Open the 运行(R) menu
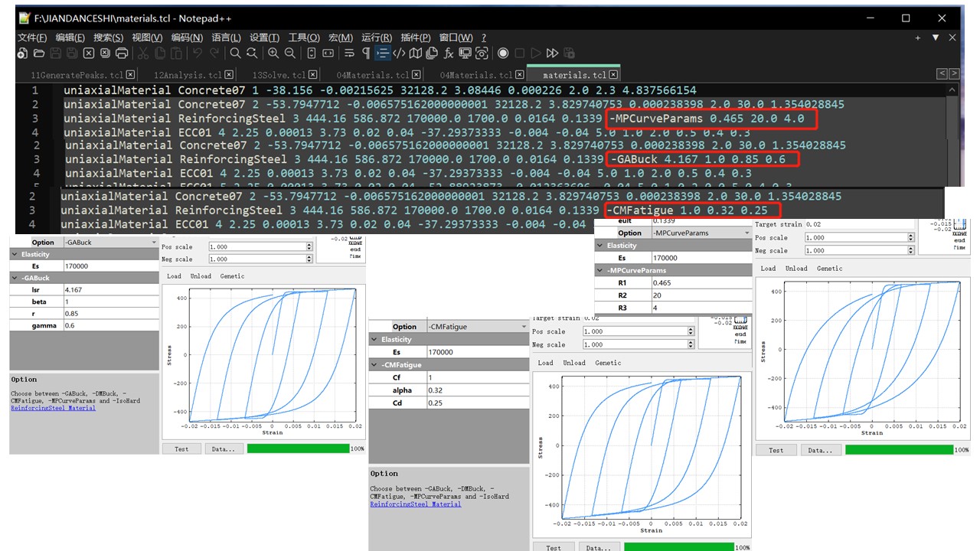 point(377,37)
